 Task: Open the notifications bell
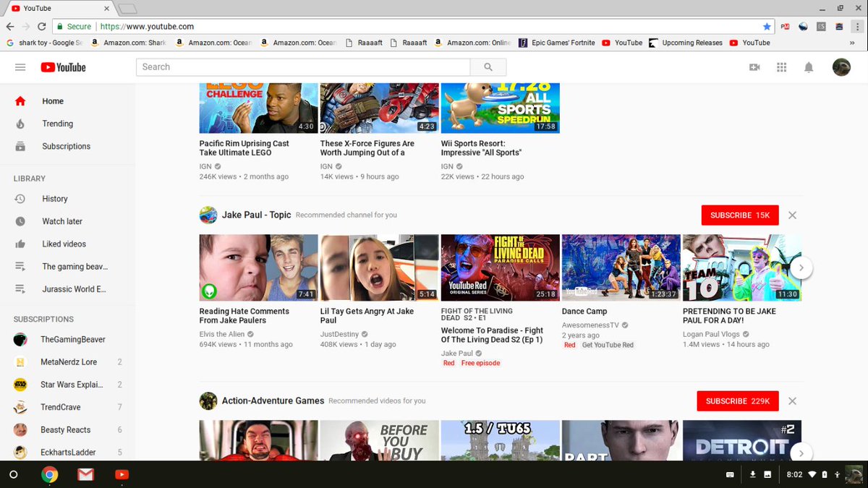coord(809,67)
